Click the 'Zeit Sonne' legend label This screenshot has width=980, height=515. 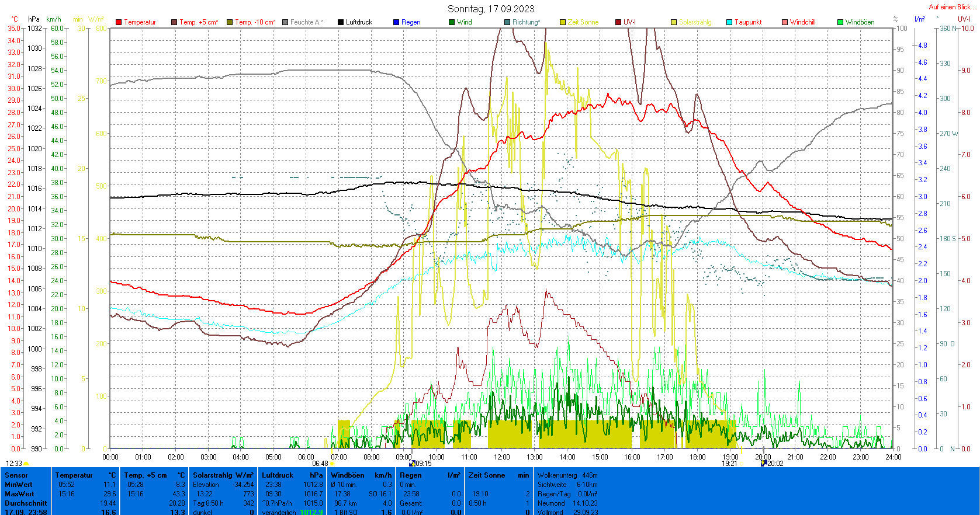(x=583, y=22)
